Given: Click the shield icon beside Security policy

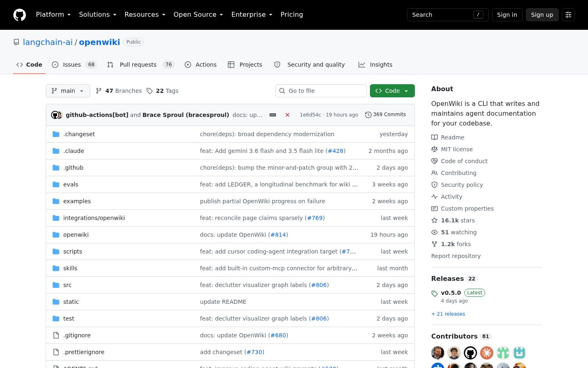Looking at the screenshot, I should 434,185.
